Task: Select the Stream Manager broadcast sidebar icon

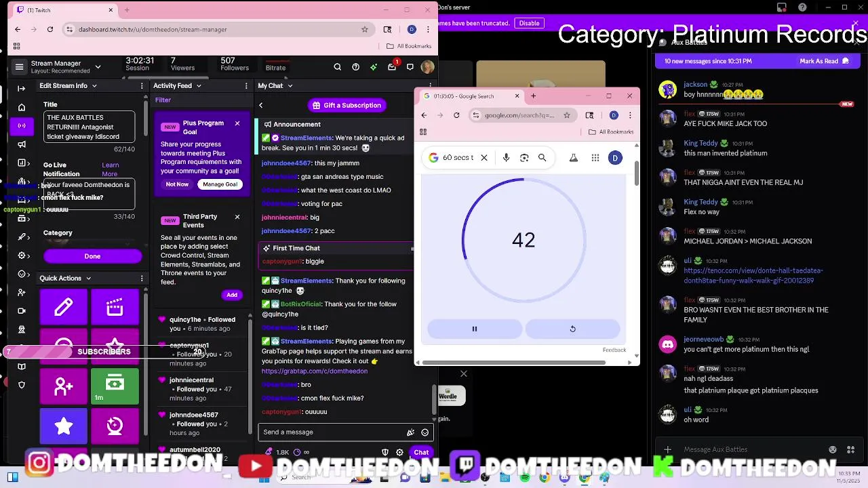Action: [21, 125]
